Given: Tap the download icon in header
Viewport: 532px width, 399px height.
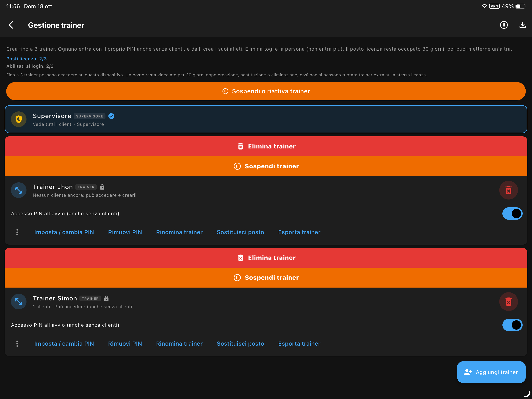Looking at the screenshot, I should click(522, 25).
